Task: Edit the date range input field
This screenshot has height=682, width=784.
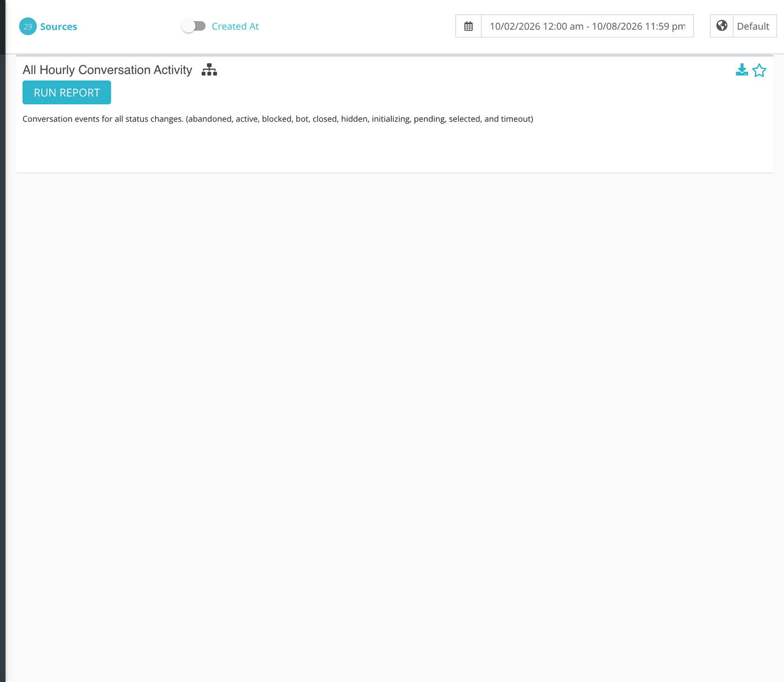Action: point(587,26)
